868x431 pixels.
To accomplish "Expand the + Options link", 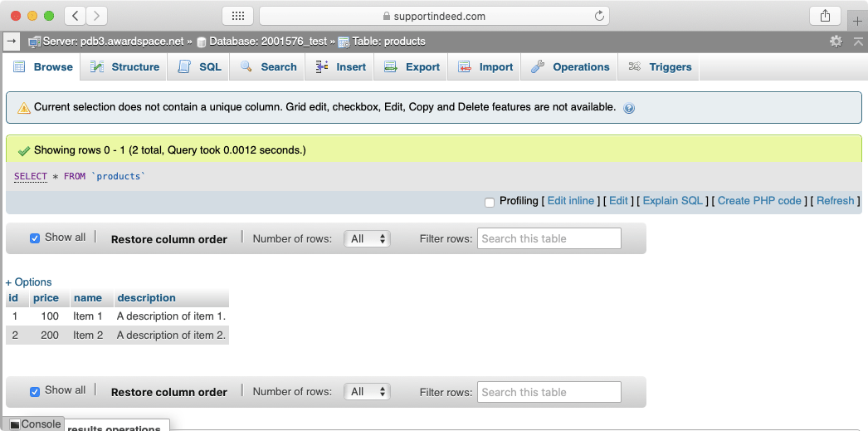I will click(x=29, y=282).
